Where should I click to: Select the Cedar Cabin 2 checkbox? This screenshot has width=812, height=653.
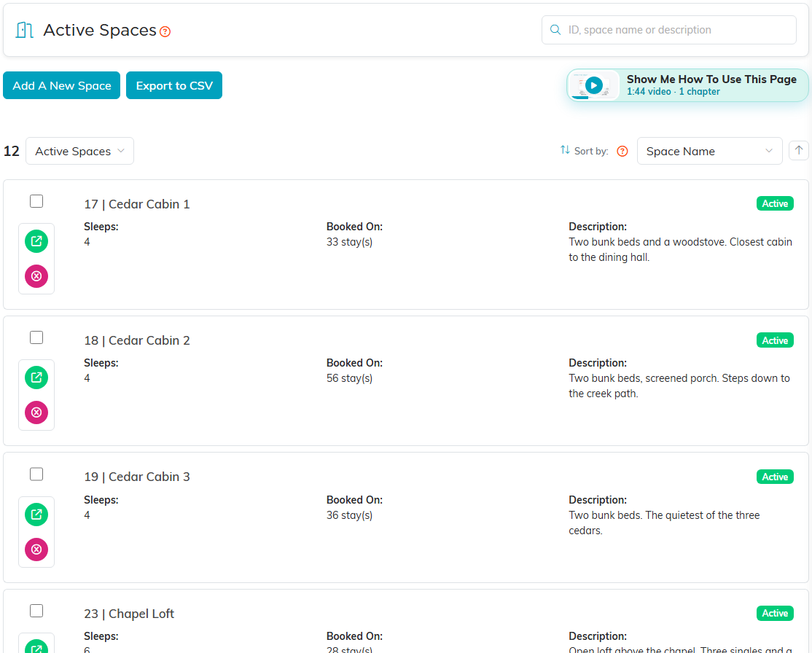click(36, 337)
